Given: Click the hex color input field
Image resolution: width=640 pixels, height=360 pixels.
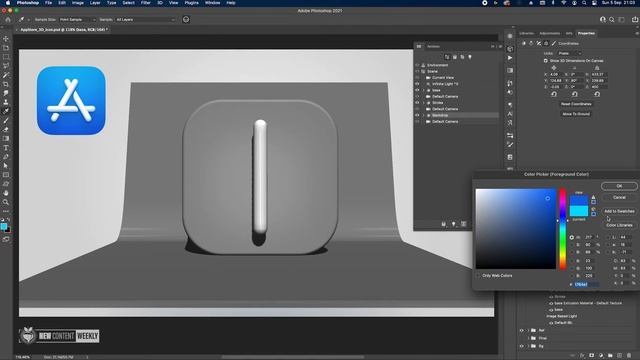Looking at the screenshot, I should (587, 284).
